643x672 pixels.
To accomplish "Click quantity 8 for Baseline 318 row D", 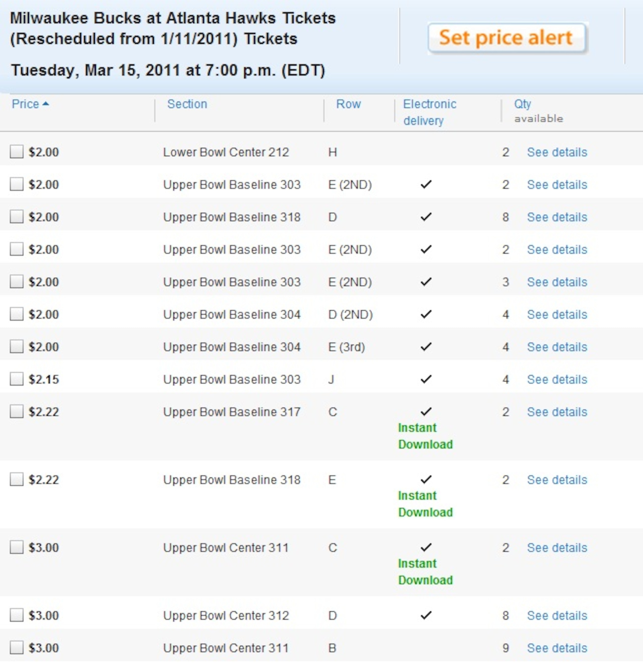I will point(506,217).
